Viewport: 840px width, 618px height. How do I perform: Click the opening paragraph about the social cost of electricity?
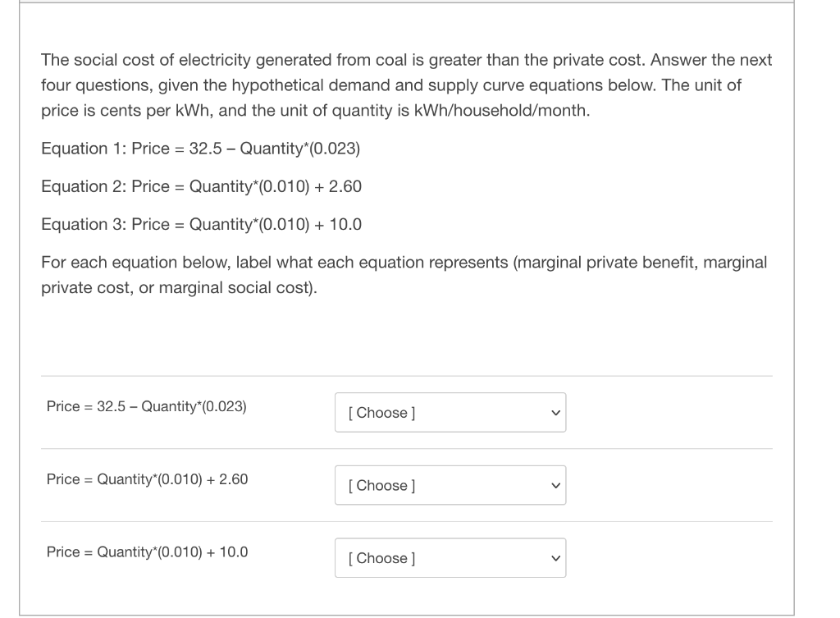pyautogui.click(x=407, y=85)
